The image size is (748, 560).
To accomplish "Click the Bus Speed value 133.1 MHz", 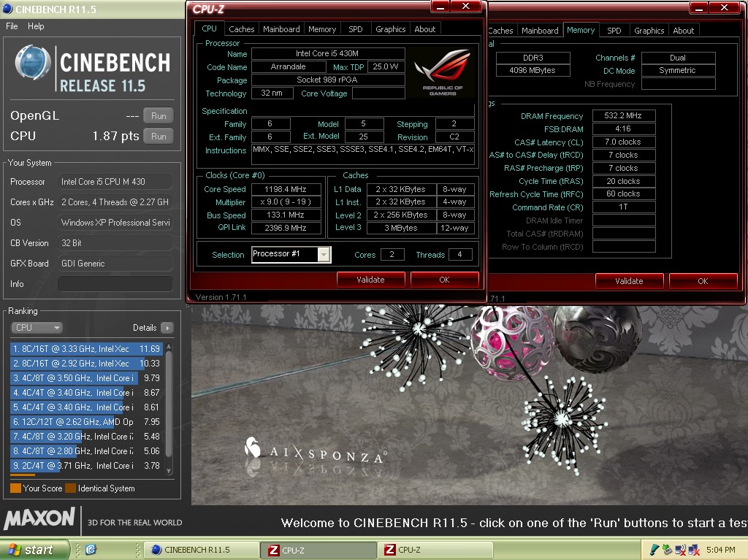I will click(x=286, y=215).
